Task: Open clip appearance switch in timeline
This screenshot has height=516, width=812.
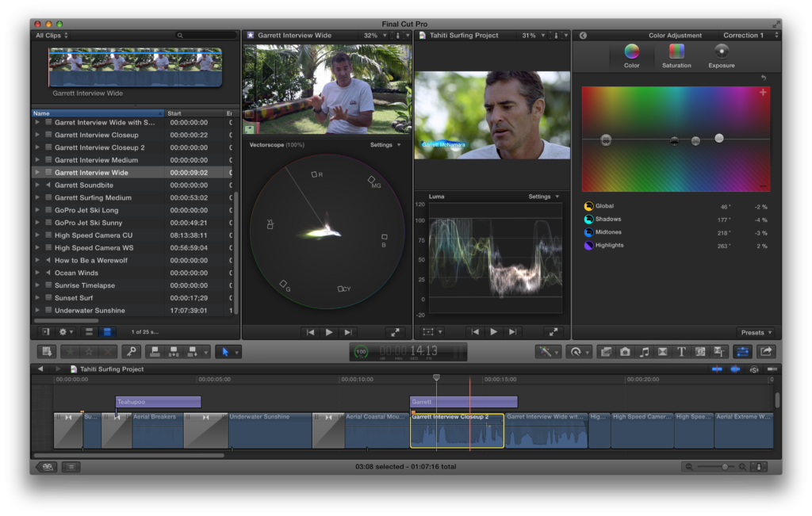Action: coord(759,467)
